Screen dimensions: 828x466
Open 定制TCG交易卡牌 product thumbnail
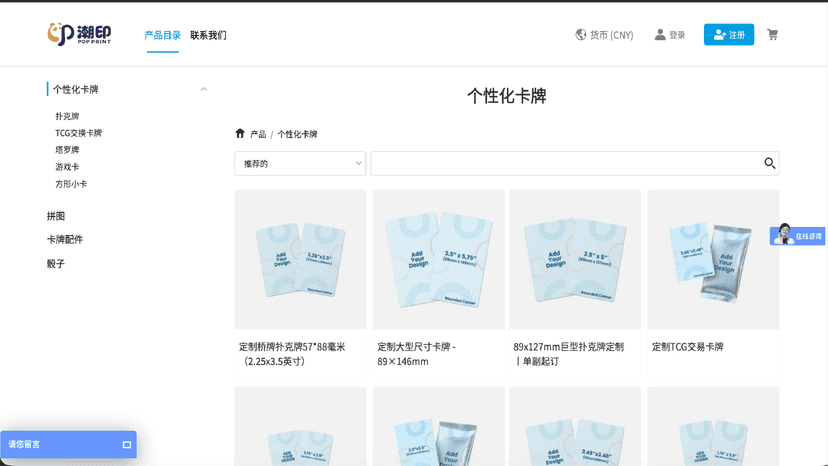(x=713, y=259)
